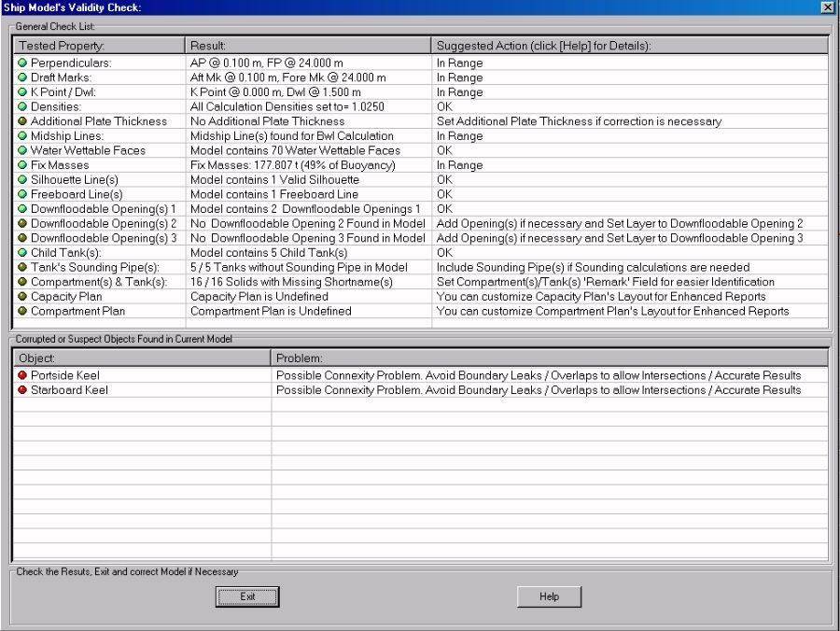Click the green icon beside Child Tank(s)
This screenshot has width=840, height=631.
(x=22, y=253)
